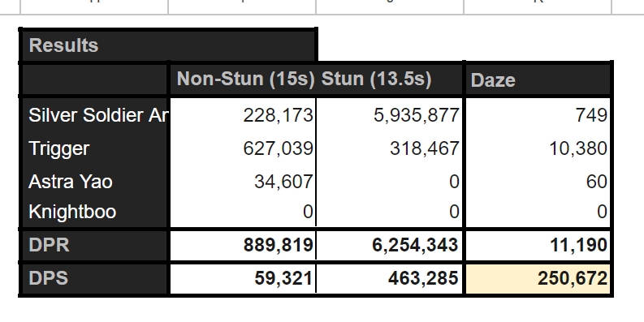This screenshot has height=322, width=644.
Task: Select cell with value 228,173
Action: 243,115
